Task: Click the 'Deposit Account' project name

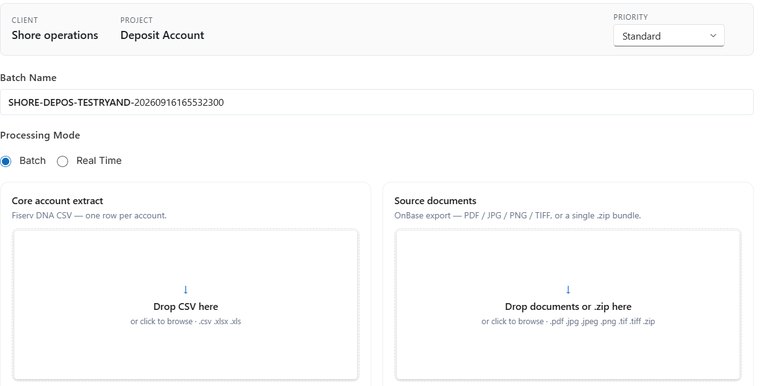Action: [162, 35]
